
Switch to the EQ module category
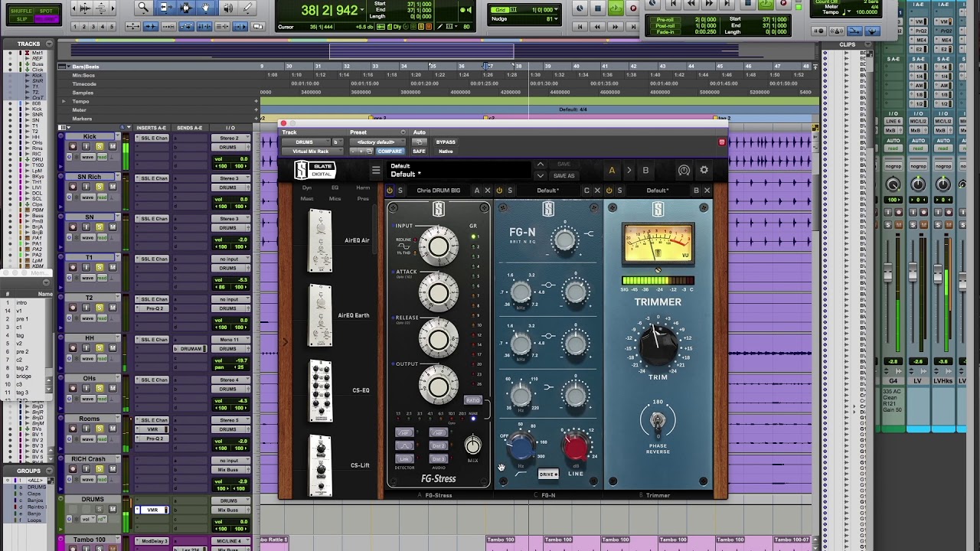pos(335,187)
